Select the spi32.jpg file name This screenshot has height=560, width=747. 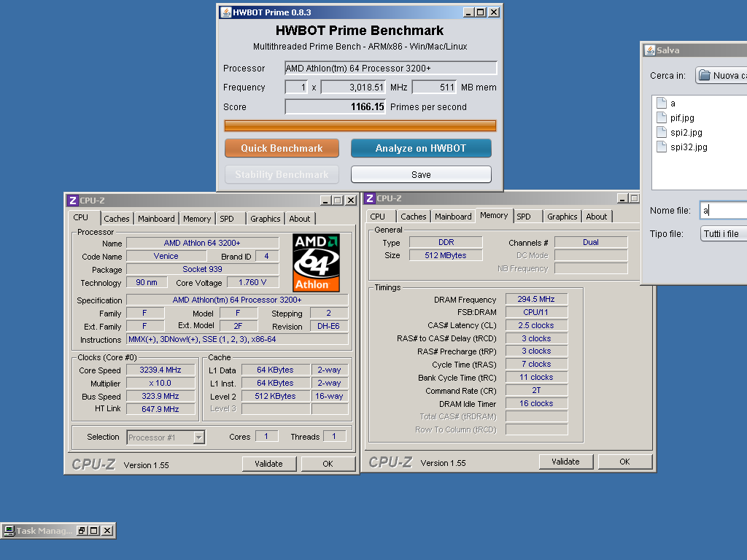689,147
